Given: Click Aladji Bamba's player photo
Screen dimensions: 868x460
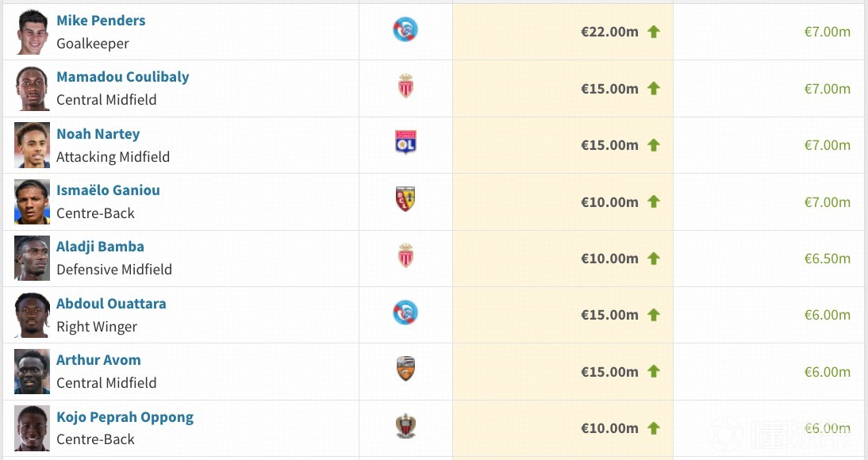Looking at the screenshot, I should [32, 259].
